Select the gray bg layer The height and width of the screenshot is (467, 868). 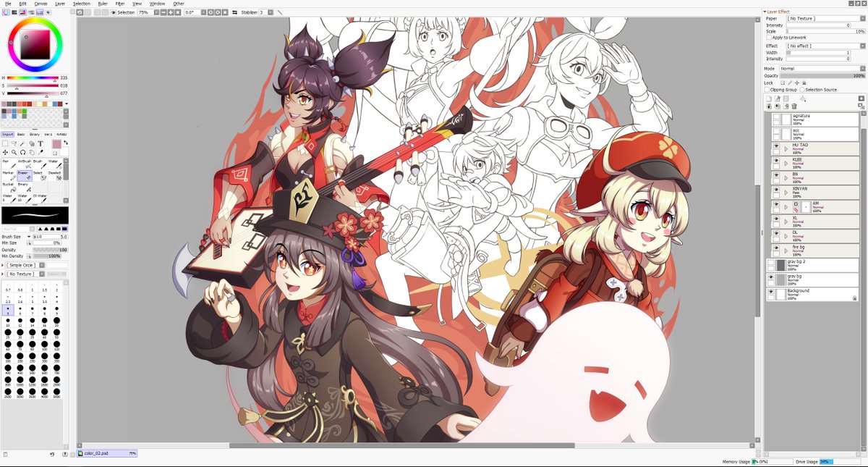(x=812, y=279)
